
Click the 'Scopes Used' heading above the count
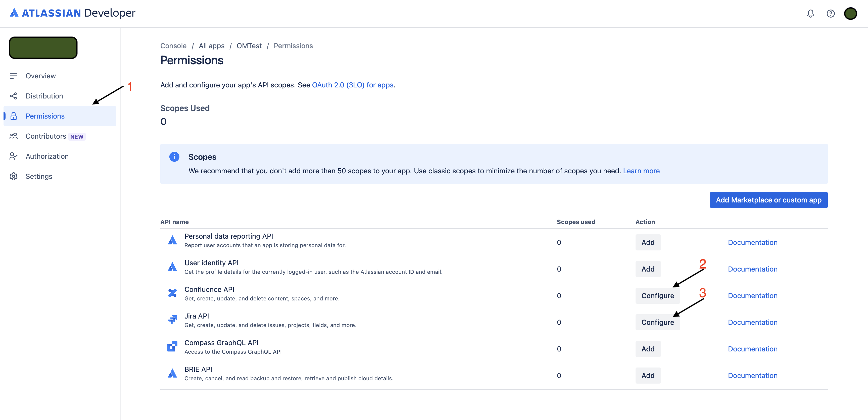pyautogui.click(x=185, y=108)
